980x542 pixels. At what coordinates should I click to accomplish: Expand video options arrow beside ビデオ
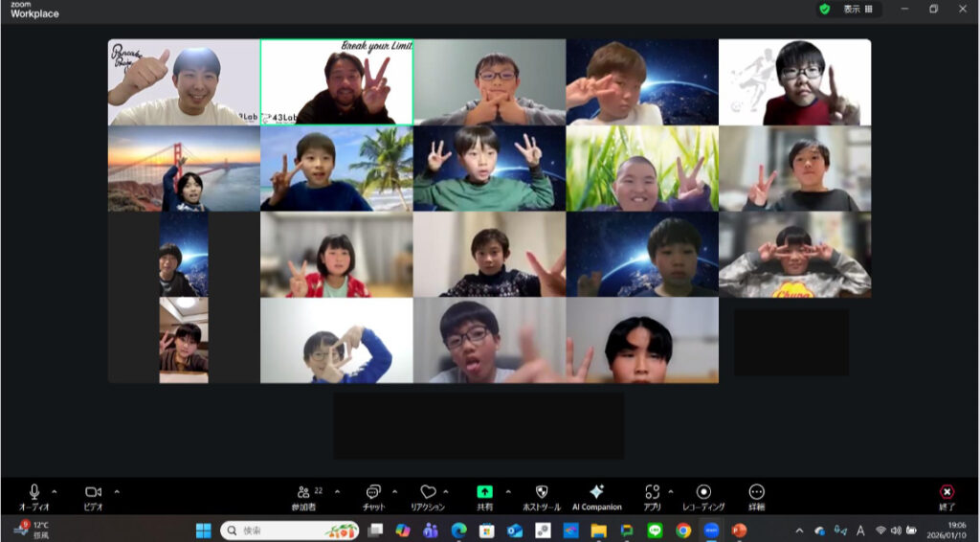117,491
